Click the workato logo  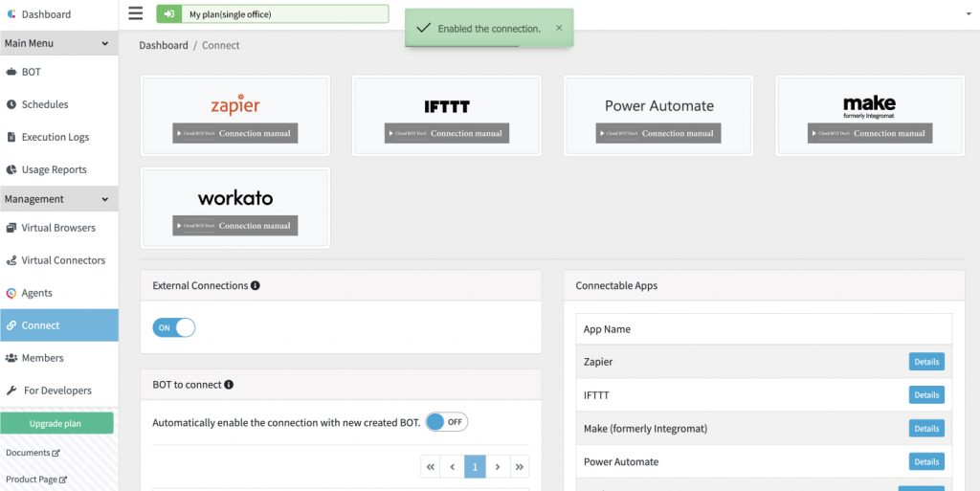(x=235, y=198)
